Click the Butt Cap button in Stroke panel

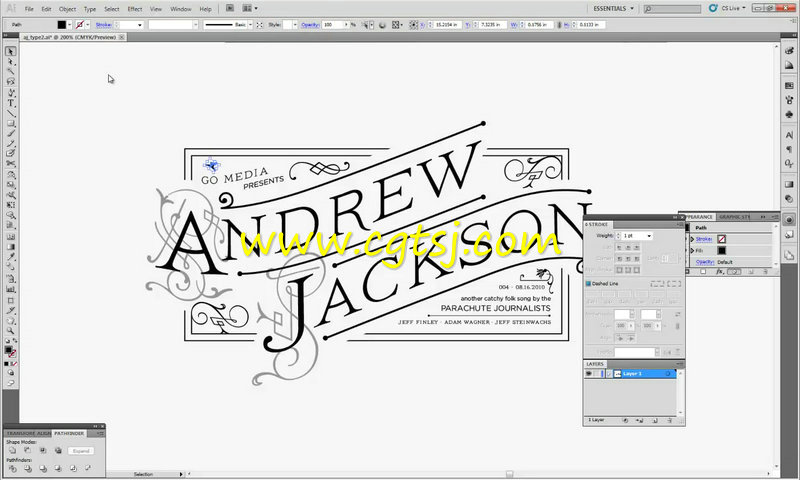[x=619, y=247]
